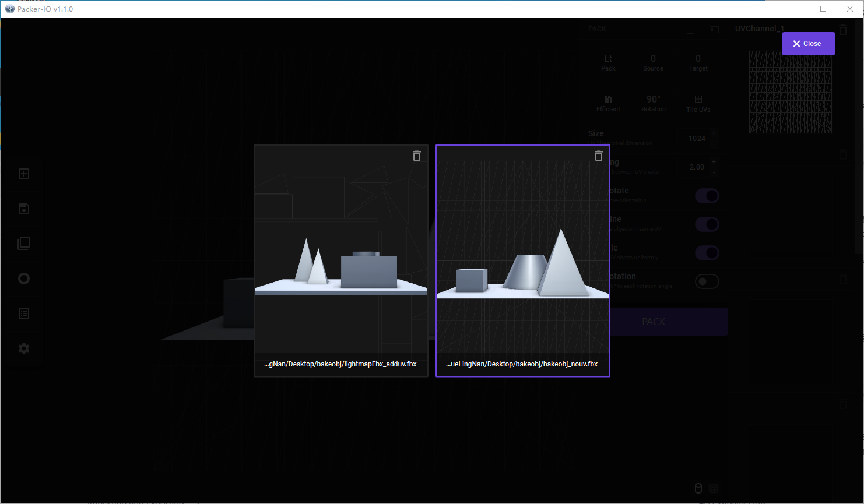Click the grid icon in the bottom bar
864x504 pixels.
(x=714, y=488)
